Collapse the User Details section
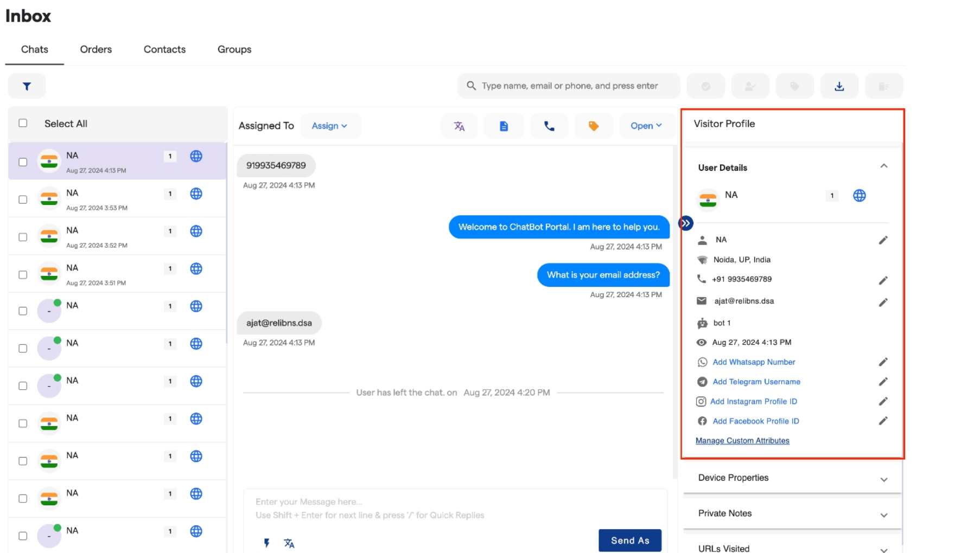The width and height of the screenshot is (980, 553). tap(883, 166)
